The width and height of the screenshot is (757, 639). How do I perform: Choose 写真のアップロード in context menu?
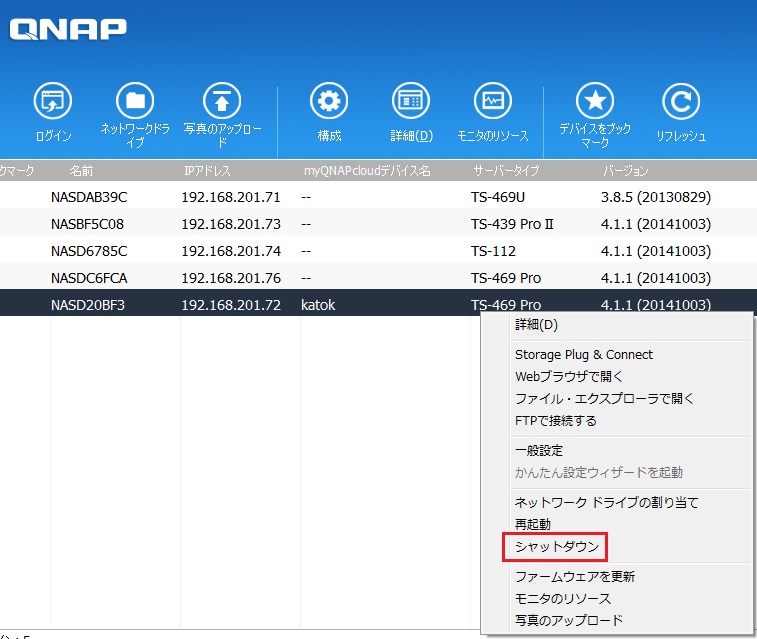click(569, 620)
